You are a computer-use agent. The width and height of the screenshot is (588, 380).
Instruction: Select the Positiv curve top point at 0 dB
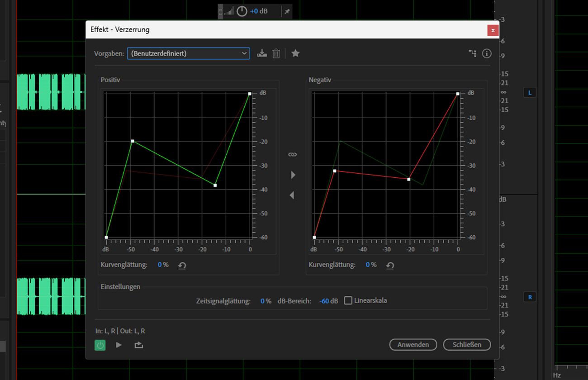[250, 94]
